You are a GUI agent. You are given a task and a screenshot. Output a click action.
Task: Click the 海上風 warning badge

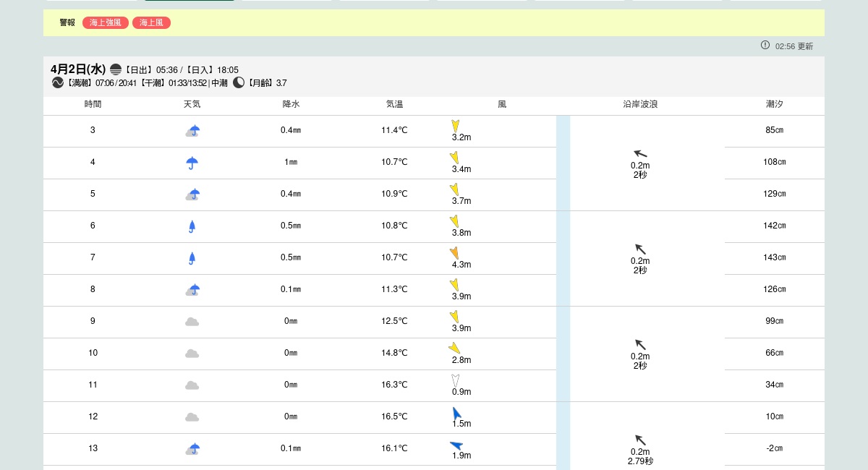pyautogui.click(x=151, y=23)
